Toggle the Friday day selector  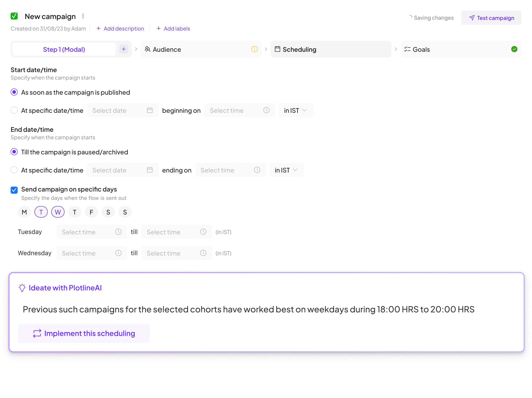coord(91,212)
